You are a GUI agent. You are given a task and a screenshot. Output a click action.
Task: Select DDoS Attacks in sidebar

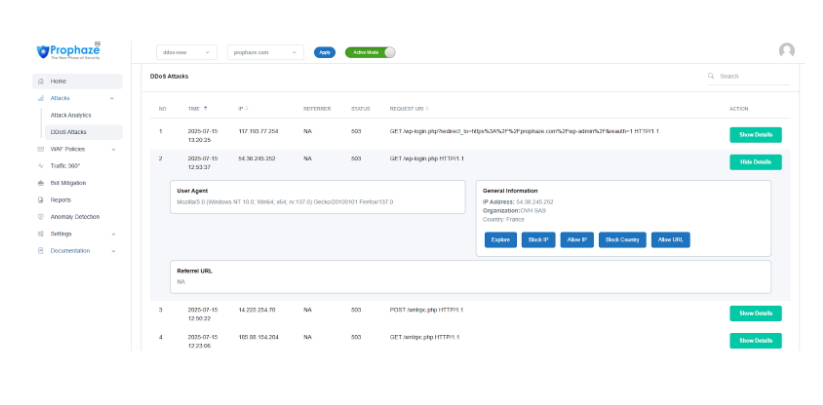(69, 132)
